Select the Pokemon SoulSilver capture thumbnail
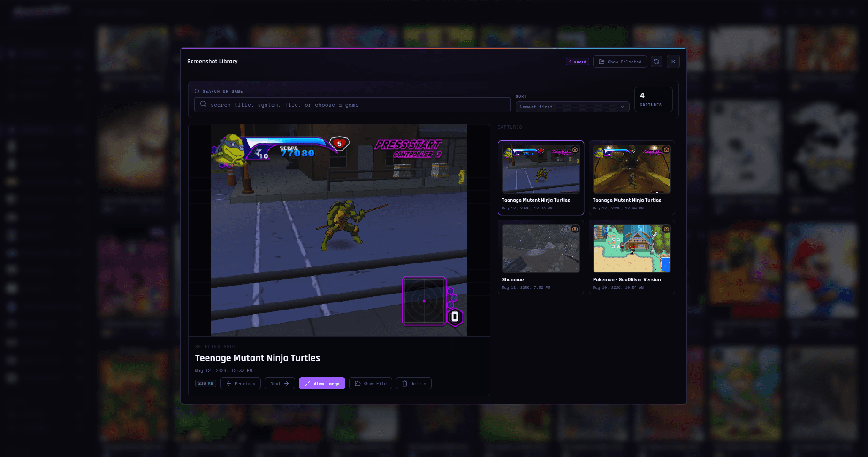The width and height of the screenshot is (868, 457). click(632, 248)
